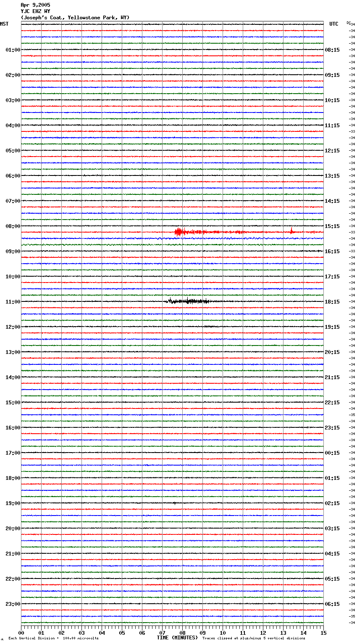The width and height of the screenshot is (357, 644).
Task: Click the large red seismic burst after 08:00
Action: click(179, 232)
